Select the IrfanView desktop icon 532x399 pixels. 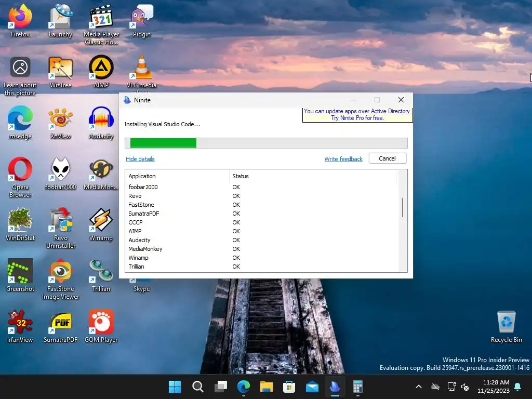pyautogui.click(x=20, y=326)
